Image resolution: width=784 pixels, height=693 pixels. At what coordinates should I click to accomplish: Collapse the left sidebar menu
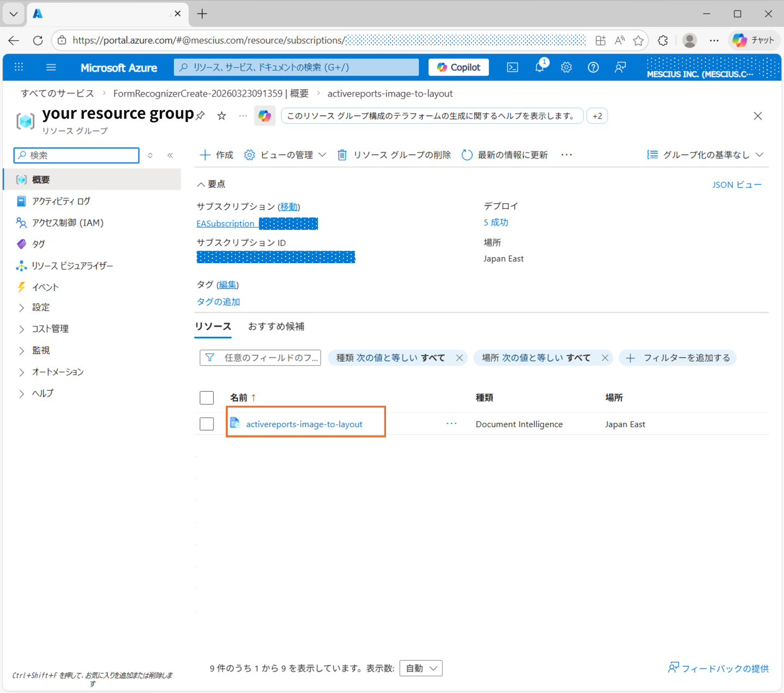coord(170,155)
